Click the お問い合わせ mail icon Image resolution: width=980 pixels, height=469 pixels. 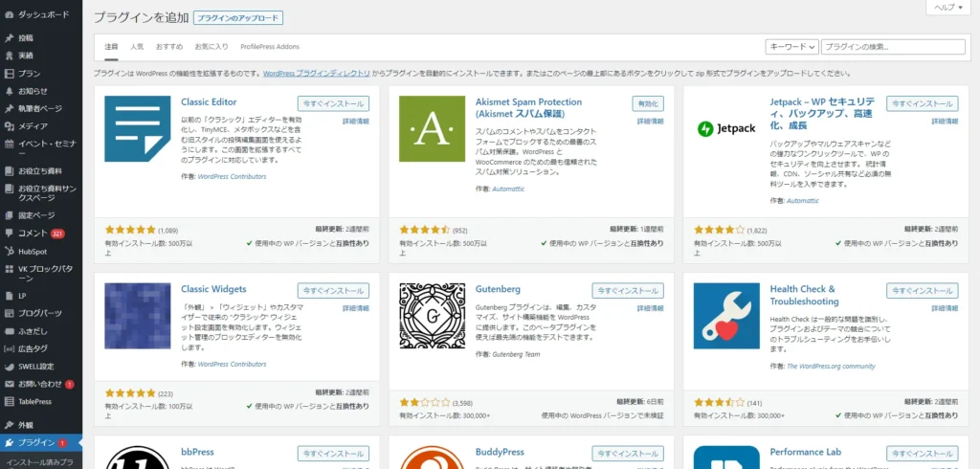point(9,384)
